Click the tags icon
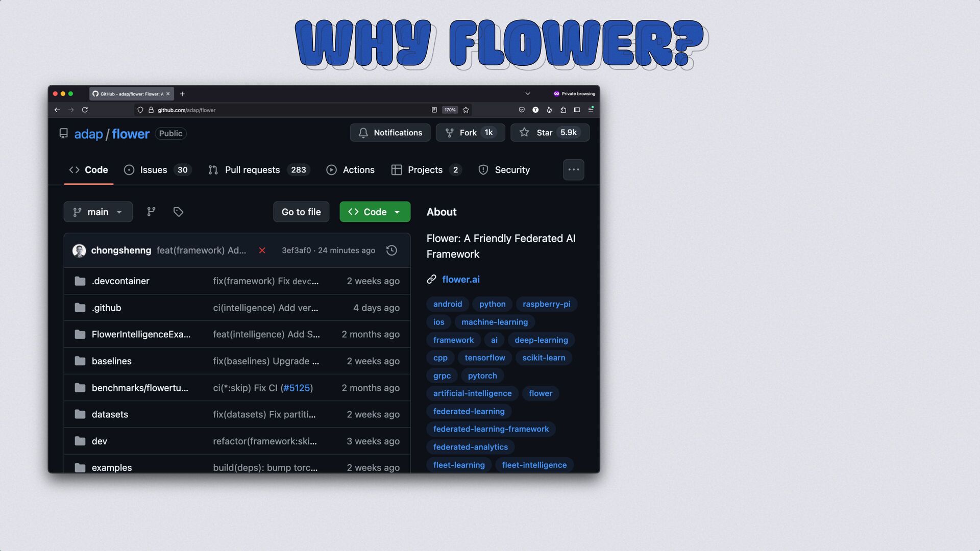980x551 pixels. [x=178, y=212]
